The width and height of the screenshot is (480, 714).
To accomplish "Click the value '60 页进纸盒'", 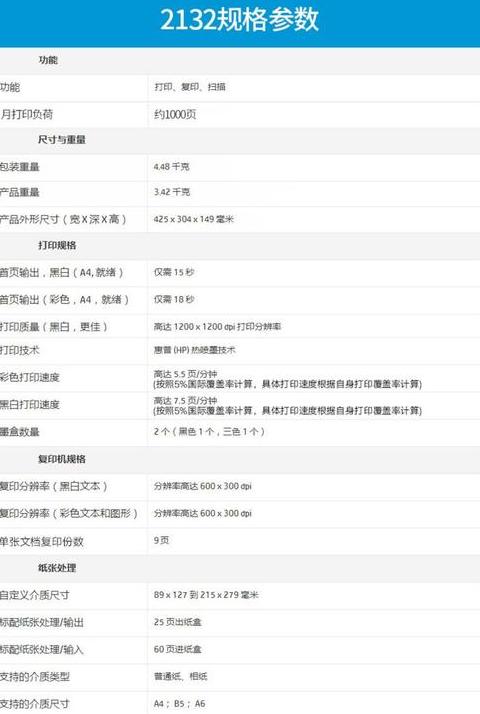I will (178, 649).
